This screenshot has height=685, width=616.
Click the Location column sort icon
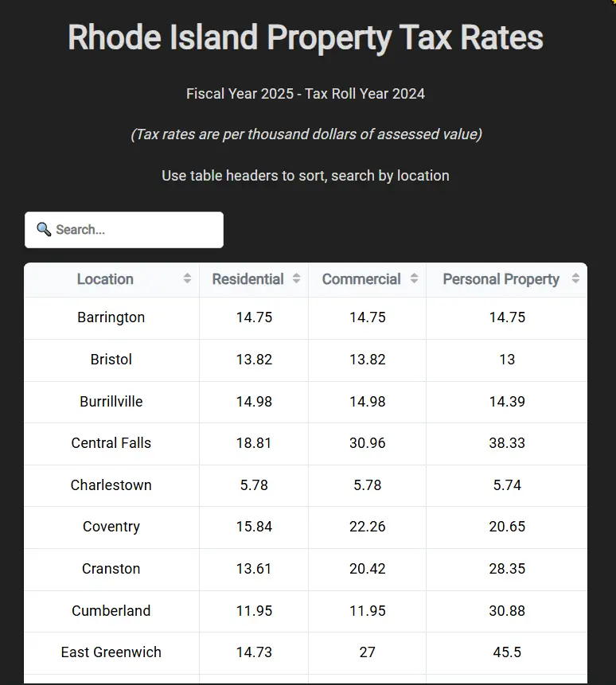coord(186,279)
